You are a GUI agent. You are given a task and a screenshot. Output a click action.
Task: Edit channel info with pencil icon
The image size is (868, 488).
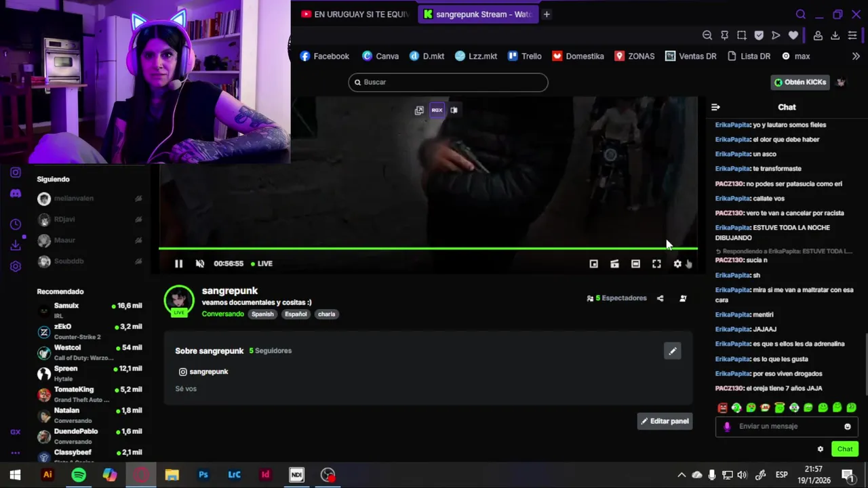click(672, 351)
